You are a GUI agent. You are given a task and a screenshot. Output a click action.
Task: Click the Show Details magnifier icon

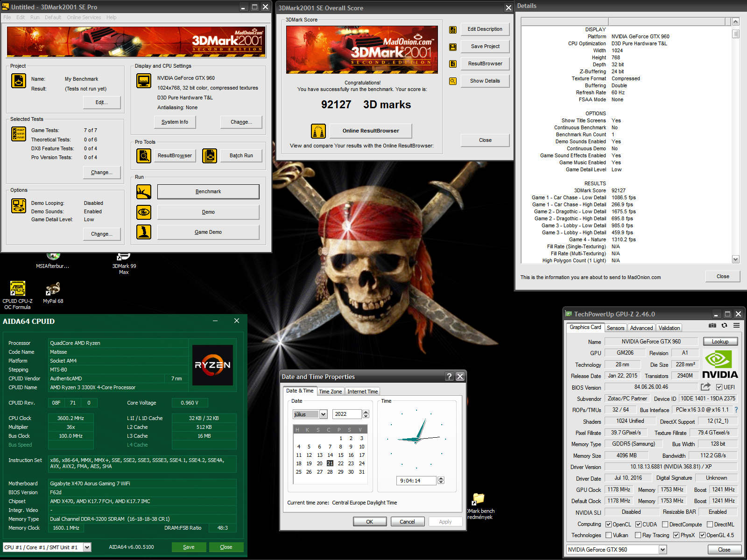pos(453,81)
